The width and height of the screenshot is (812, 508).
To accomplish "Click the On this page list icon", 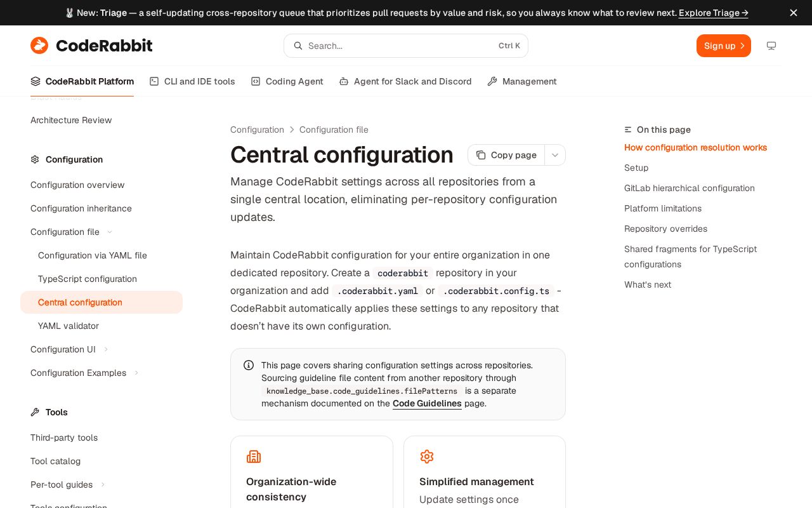I will (x=628, y=130).
